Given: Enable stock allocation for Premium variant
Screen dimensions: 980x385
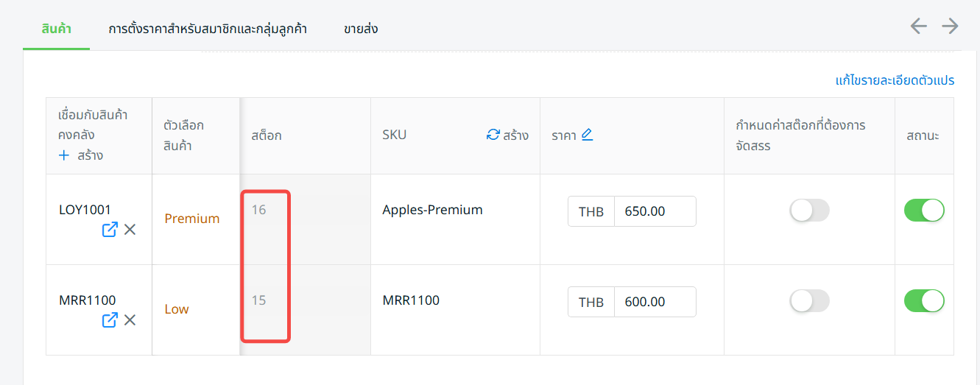Looking at the screenshot, I should point(809,211).
